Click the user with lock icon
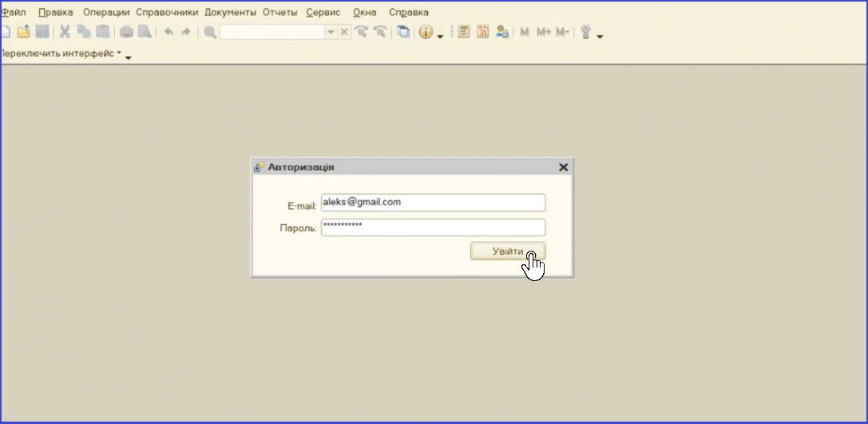868x424 pixels. [502, 32]
